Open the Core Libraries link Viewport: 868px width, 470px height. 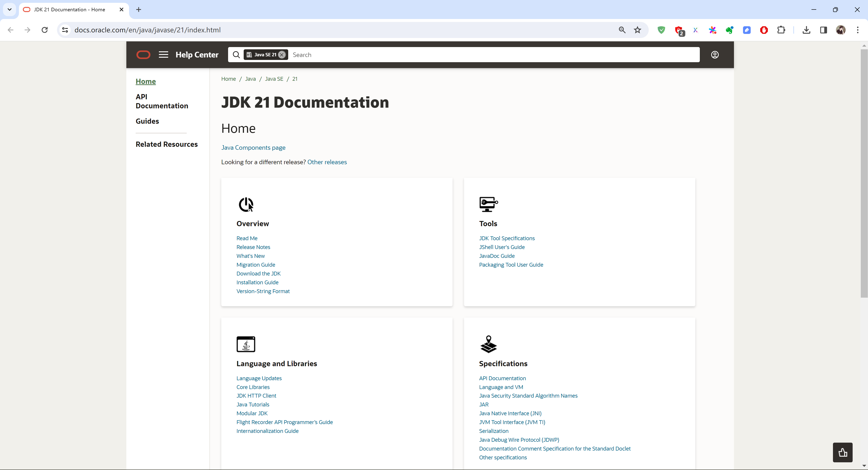[x=253, y=387]
